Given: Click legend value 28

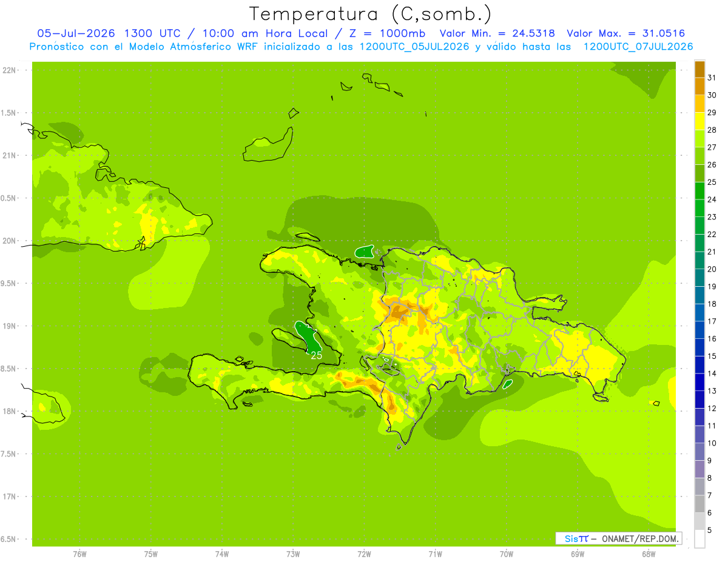Looking at the screenshot, I should (712, 130).
